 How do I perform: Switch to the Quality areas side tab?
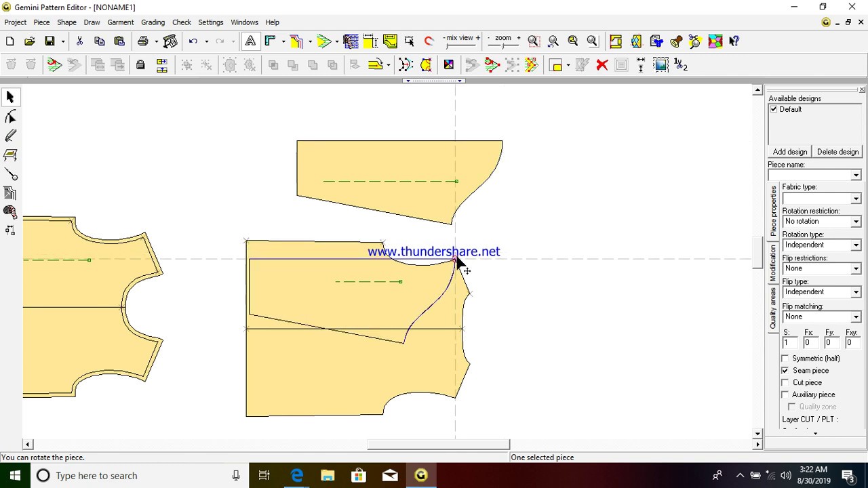pos(773,308)
